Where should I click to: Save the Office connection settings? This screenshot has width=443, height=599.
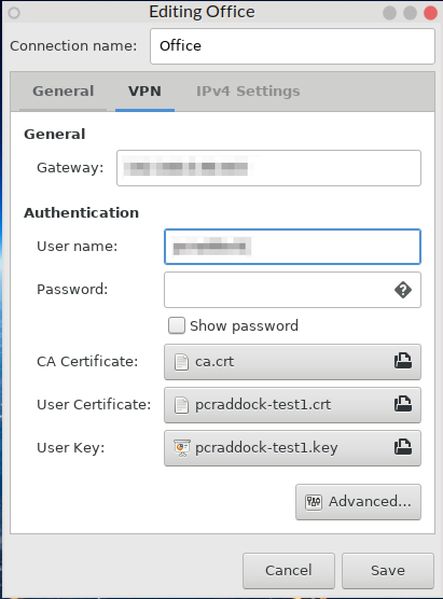[x=388, y=571]
